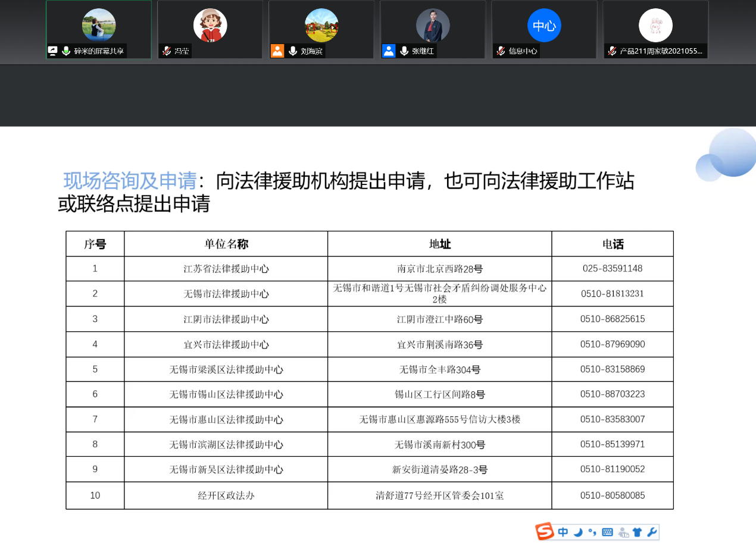Select the 信息中心 blue avatar
The image size is (756, 552).
[544, 26]
